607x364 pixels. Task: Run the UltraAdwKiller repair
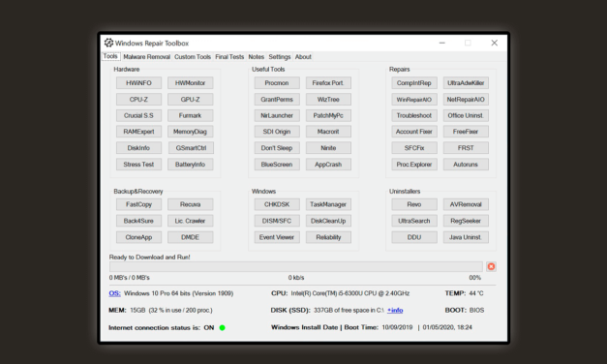(x=466, y=83)
